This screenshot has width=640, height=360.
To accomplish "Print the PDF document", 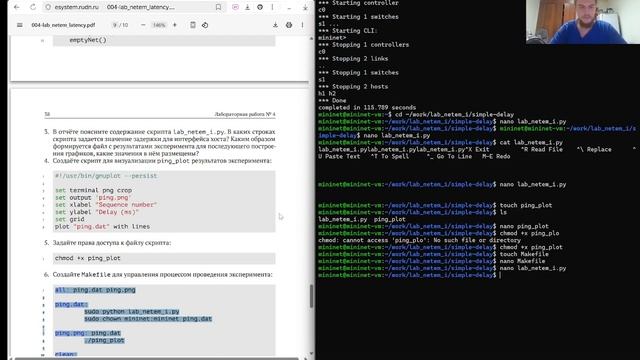I will 289,25.
